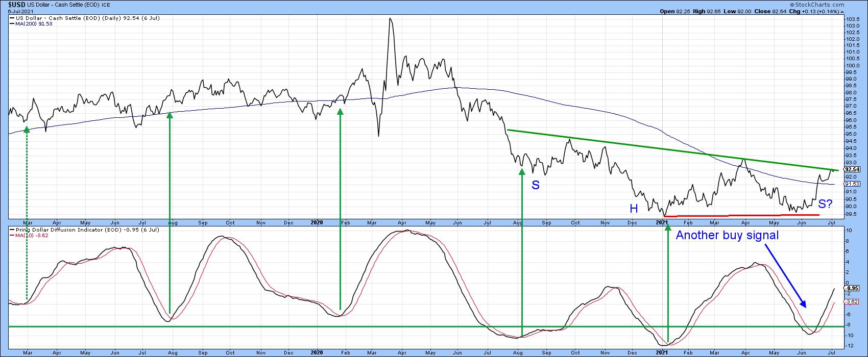Click the 'H' head pattern label

pyautogui.click(x=634, y=208)
